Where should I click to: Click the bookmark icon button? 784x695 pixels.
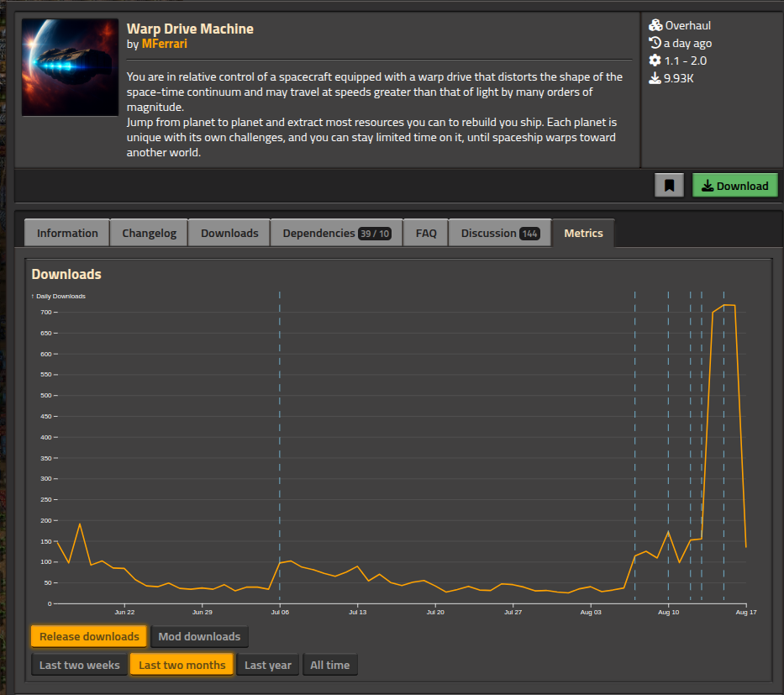tap(669, 186)
